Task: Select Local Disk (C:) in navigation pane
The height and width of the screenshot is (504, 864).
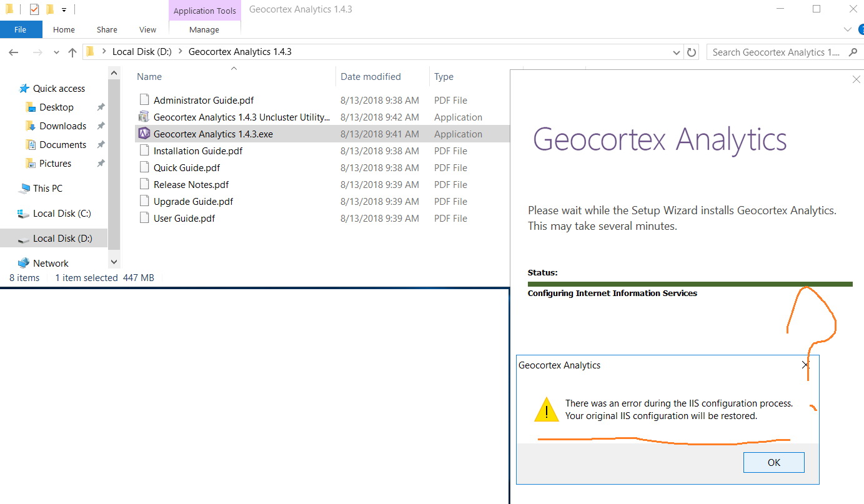Action: pyautogui.click(x=62, y=214)
